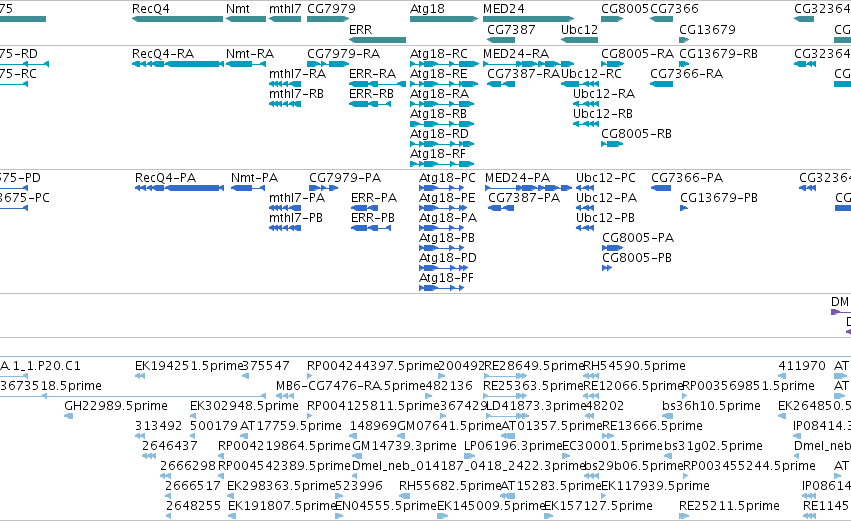Select transcript RecQ4-RA
Screen dimensions: 851x521
point(177,64)
